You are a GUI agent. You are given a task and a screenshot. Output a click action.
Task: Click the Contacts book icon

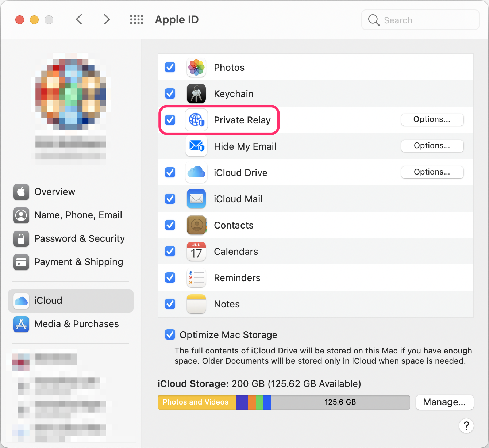pyautogui.click(x=196, y=225)
